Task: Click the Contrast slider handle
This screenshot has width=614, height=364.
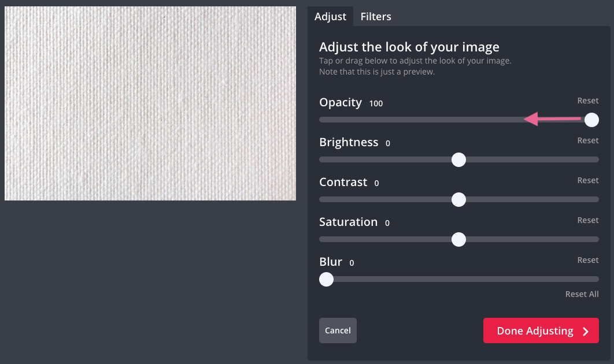Action: (x=458, y=199)
